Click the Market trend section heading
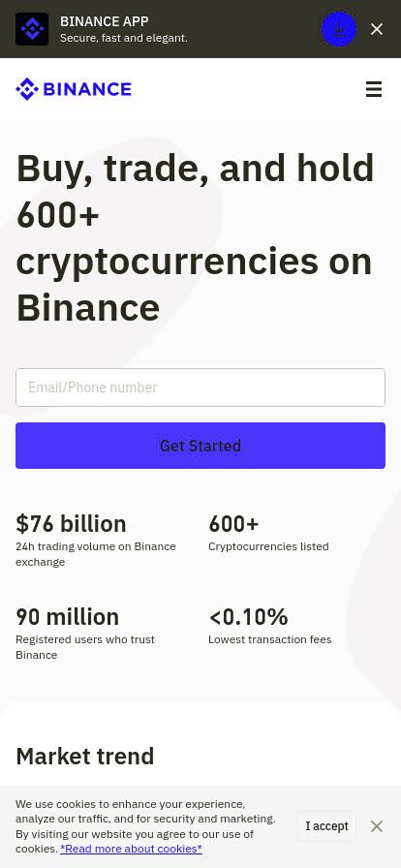401x868 pixels. tap(84, 757)
